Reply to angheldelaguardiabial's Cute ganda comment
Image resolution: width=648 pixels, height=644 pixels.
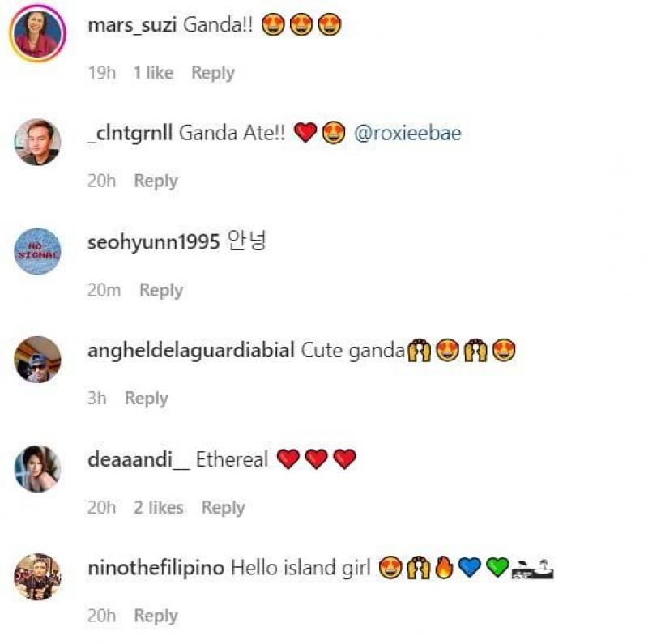(147, 399)
